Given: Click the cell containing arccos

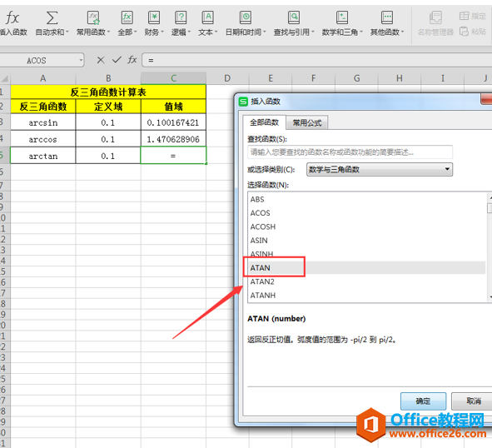Looking at the screenshot, I should [x=43, y=139].
